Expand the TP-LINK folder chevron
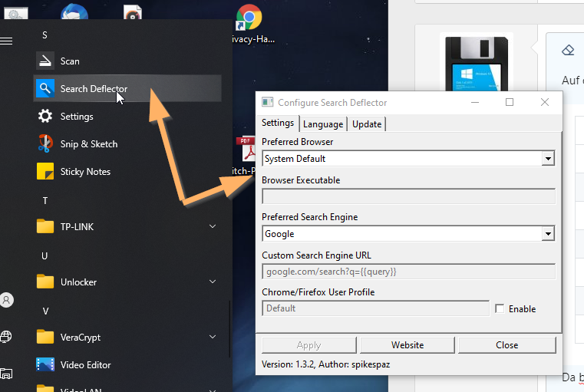The image size is (584, 392). tap(213, 226)
